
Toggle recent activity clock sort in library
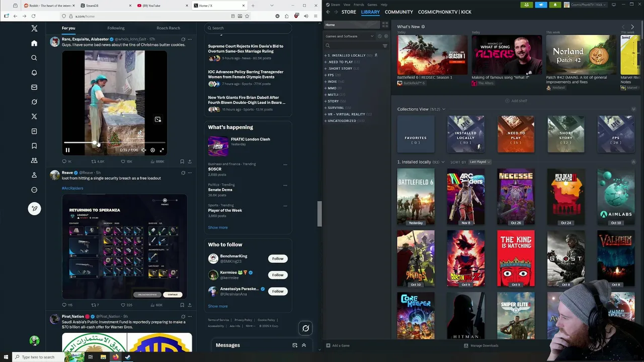click(x=379, y=36)
